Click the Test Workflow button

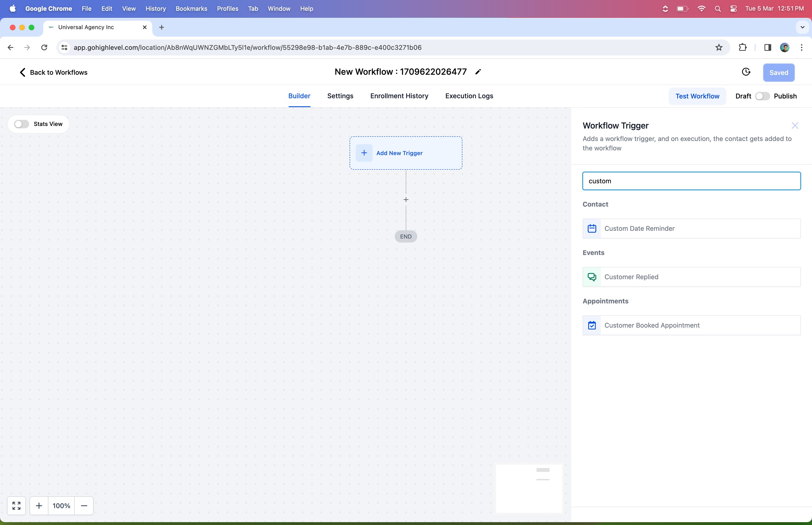click(x=697, y=96)
